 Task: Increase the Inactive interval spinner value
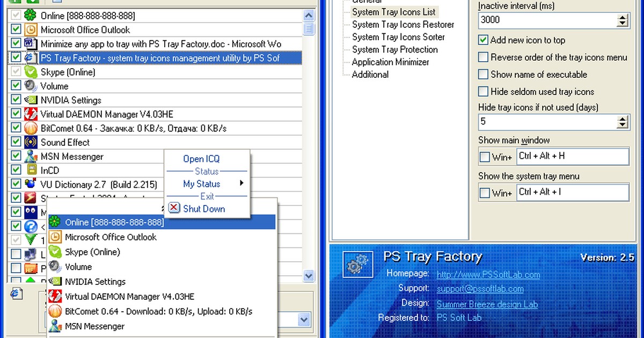(623, 17)
